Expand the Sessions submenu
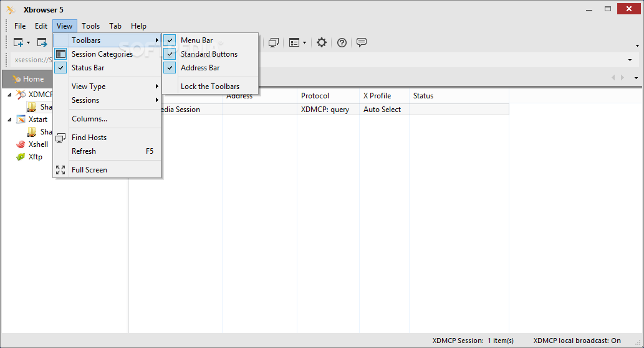This screenshot has width=644, height=348. click(107, 100)
